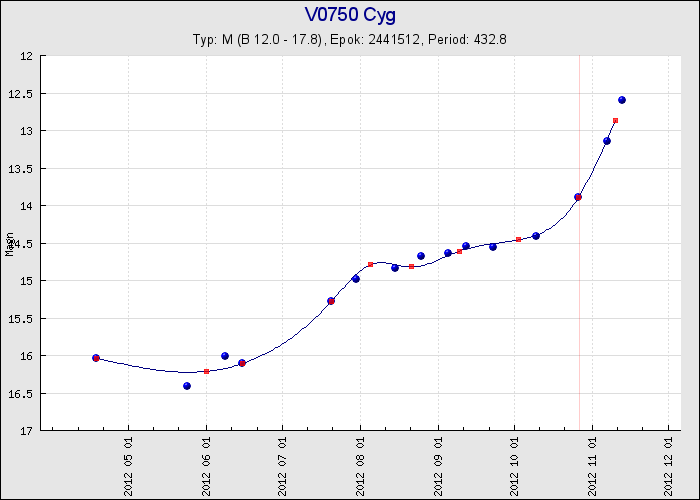This screenshot has height=500, width=700.
Task: Click the 12 label on the magnitude axis
Action: pyautogui.click(x=27, y=56)
